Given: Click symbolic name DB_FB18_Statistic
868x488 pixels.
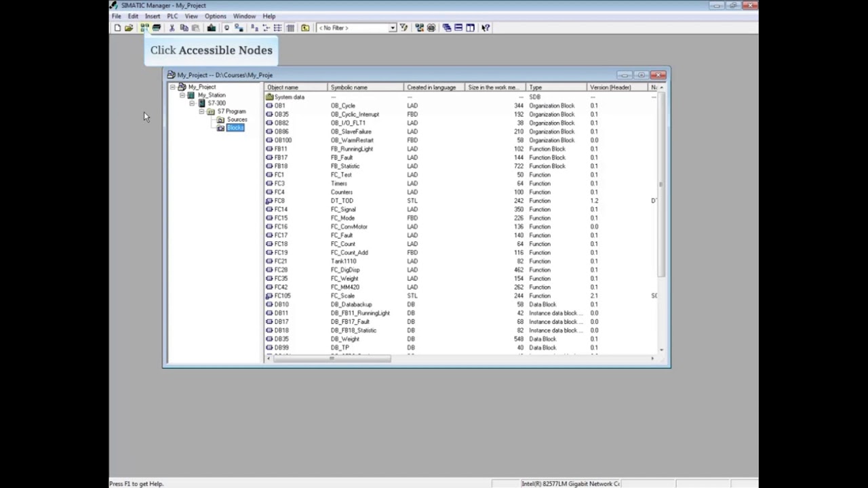Looking at the screenshot, I should [x=353, y=331].
